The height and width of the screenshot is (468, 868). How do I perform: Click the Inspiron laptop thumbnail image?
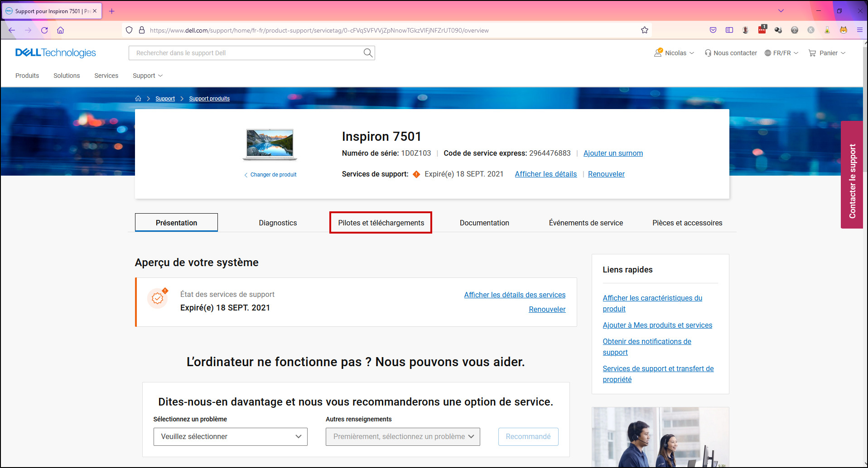270,144
